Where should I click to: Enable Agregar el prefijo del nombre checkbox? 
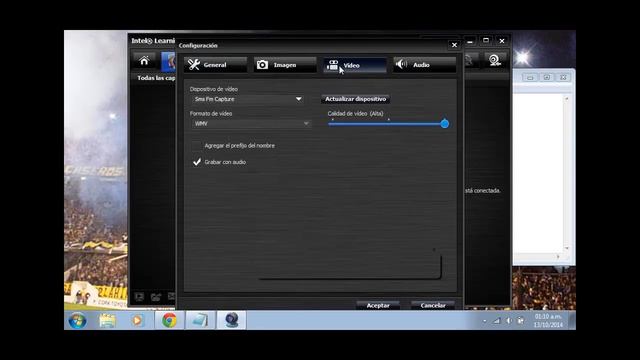196,146
